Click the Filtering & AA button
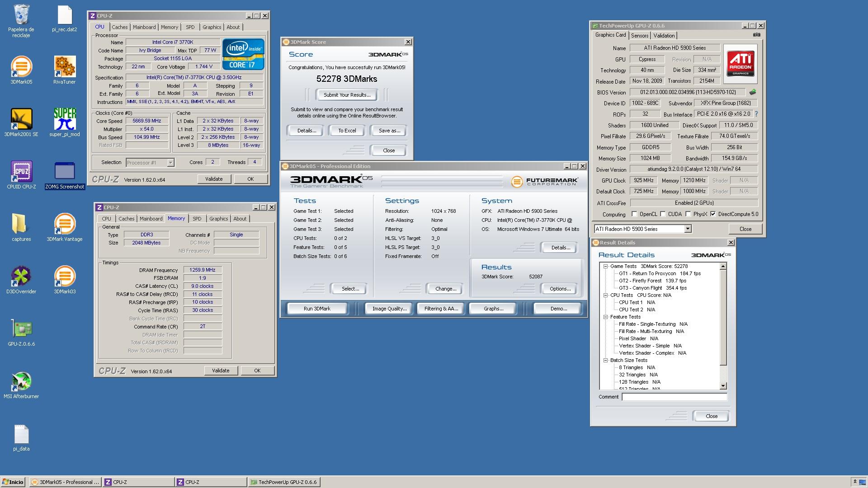868x488 pixels. tap(441, 309)
